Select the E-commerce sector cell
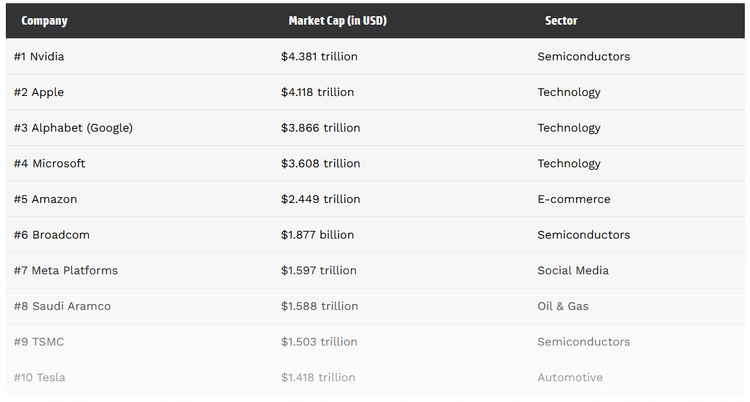750x402 pixels. click(x=573, y=199)
